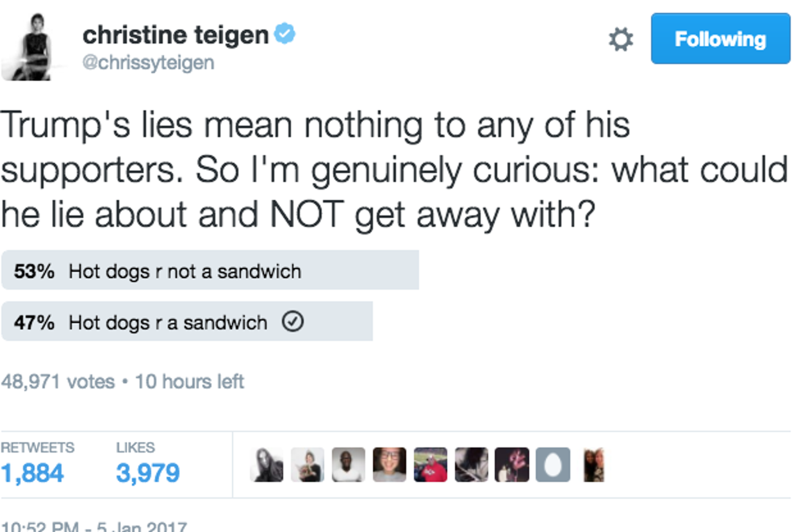The image size is (801, 532).
Task: Open liker avatar showing two women
Action: [593, 465]
